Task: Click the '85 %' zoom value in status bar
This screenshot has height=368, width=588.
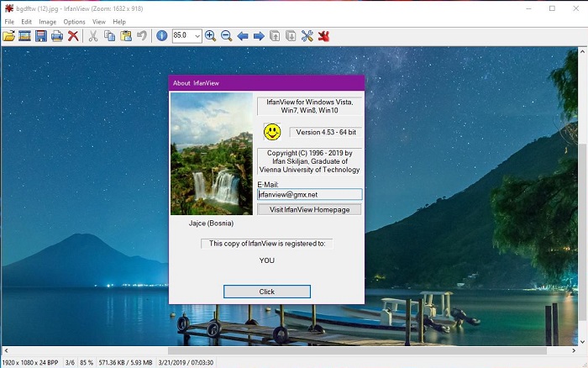Action: pyautogui.click(x=87, y=363)
